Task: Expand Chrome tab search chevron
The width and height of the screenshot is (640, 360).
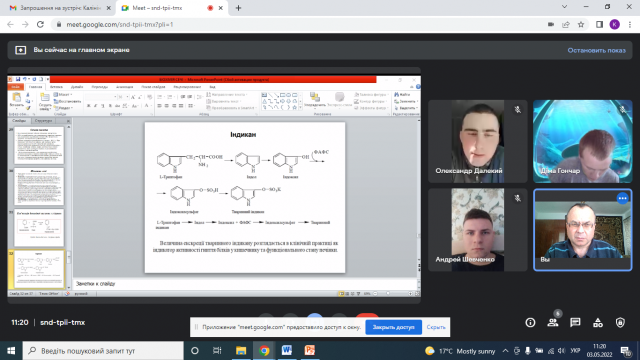Action: click(564, 7)
